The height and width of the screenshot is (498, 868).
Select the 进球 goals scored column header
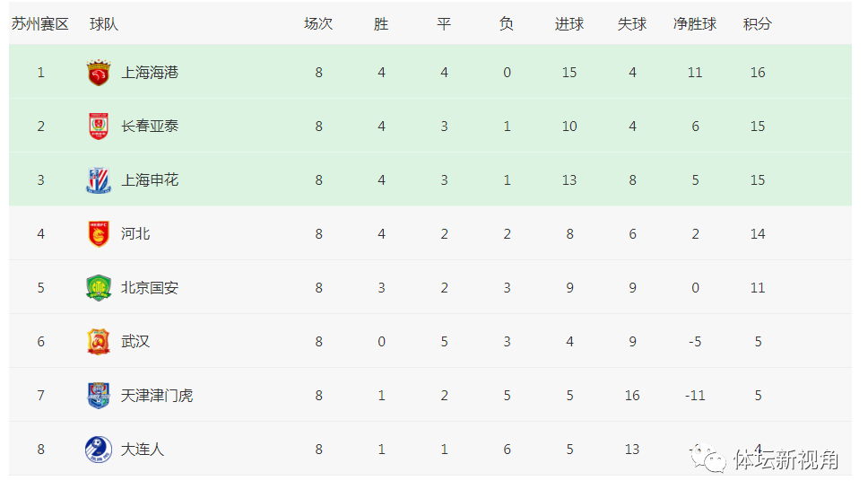[569, 24]
